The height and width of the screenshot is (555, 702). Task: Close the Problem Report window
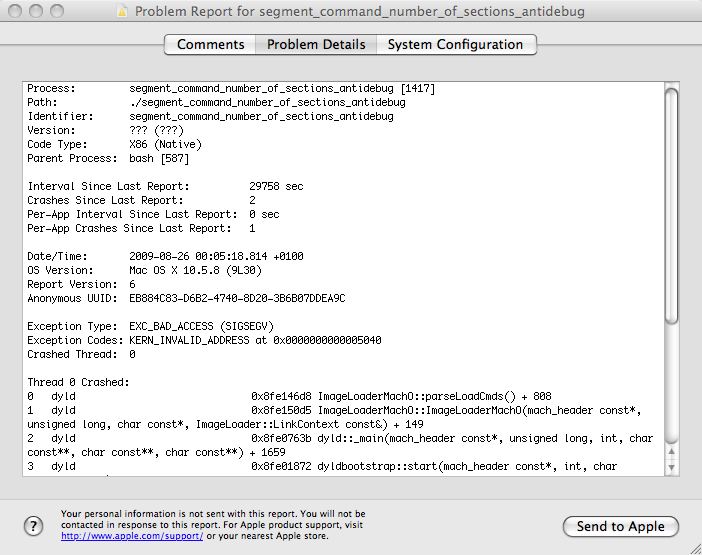(x=14, y=12)
